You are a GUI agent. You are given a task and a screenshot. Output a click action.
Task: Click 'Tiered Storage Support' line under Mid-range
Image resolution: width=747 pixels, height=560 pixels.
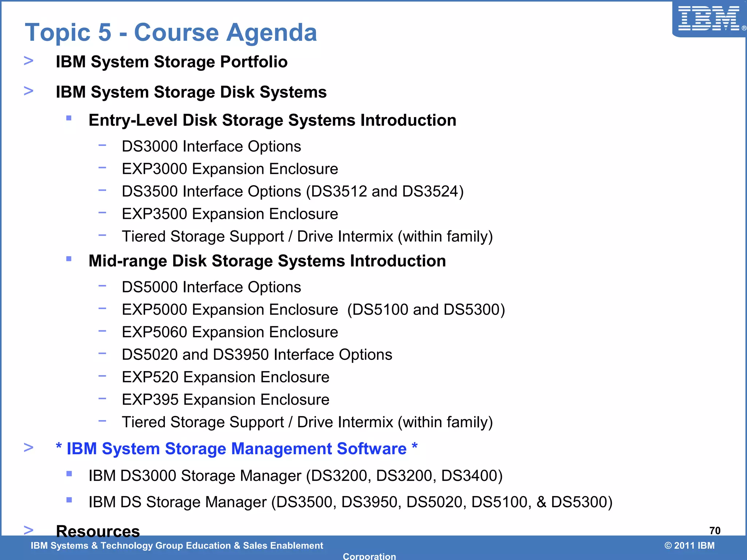coord(307,423)
